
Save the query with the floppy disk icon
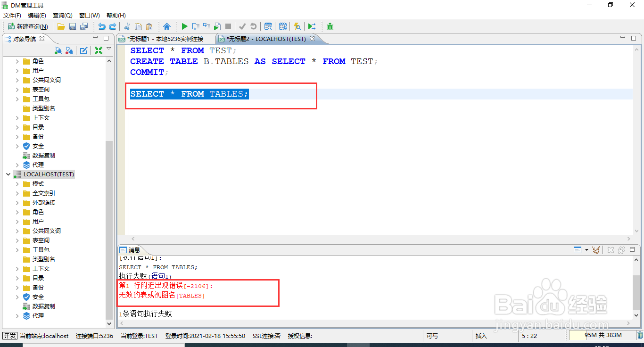tap(73, 26)
